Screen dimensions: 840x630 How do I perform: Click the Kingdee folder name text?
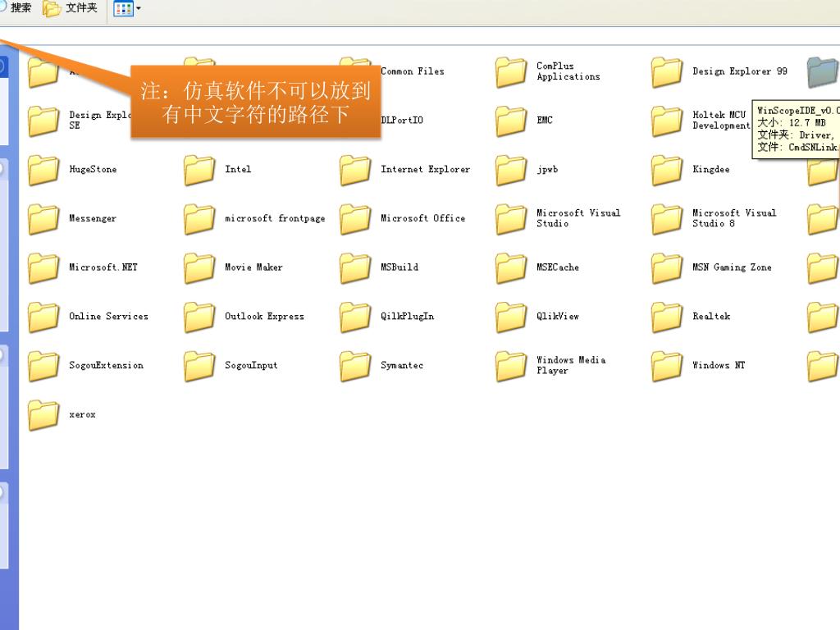pyautogui.click(x=711, y=169)
